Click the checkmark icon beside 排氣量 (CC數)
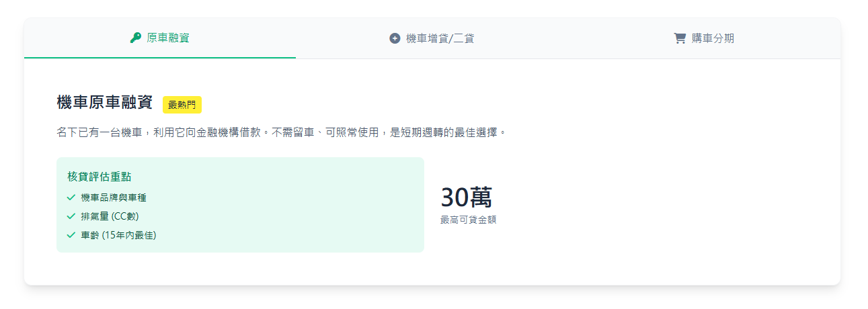This screenshot has height=309, width=868. pos(71,216)
